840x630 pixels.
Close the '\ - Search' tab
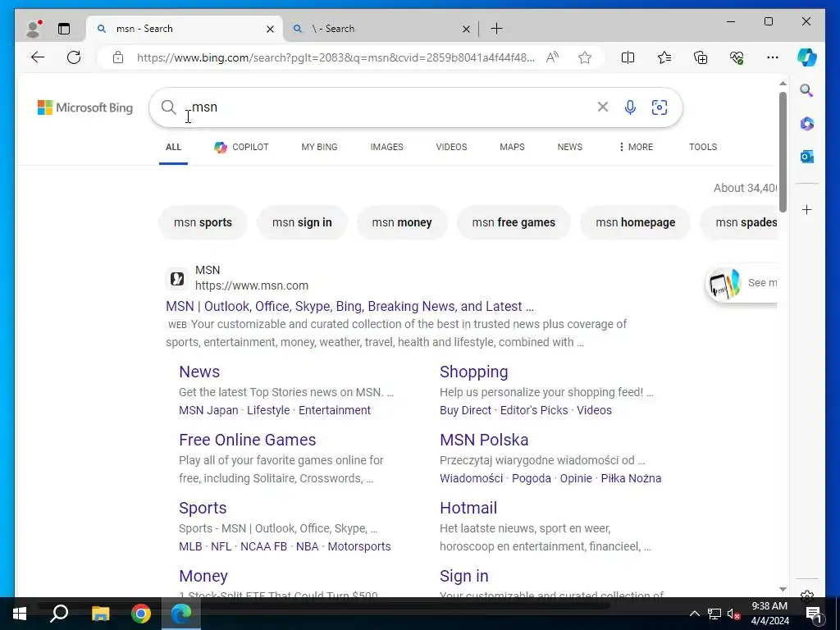pyautogui.click(x=466, y=29)
